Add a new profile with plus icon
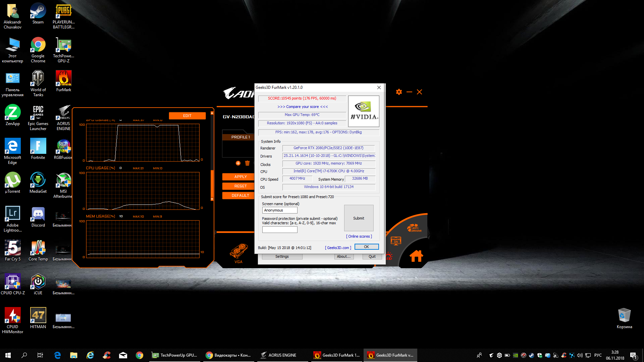Viewport: 644px width, 362px height. click(x=238, y=163)
